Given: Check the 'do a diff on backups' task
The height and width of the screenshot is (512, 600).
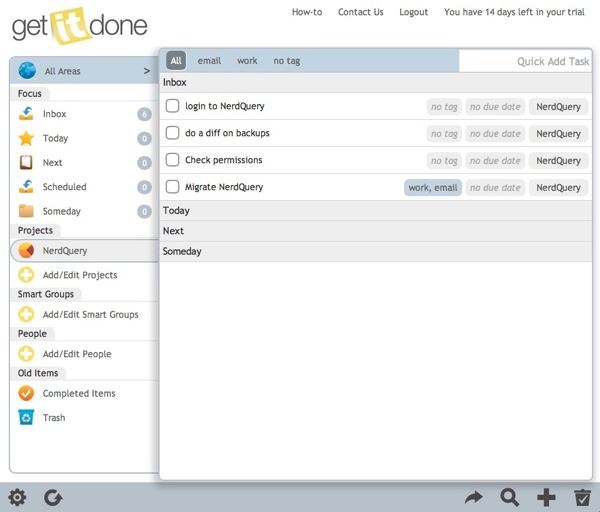Looking at the screenshot, I should pos(172,133).
